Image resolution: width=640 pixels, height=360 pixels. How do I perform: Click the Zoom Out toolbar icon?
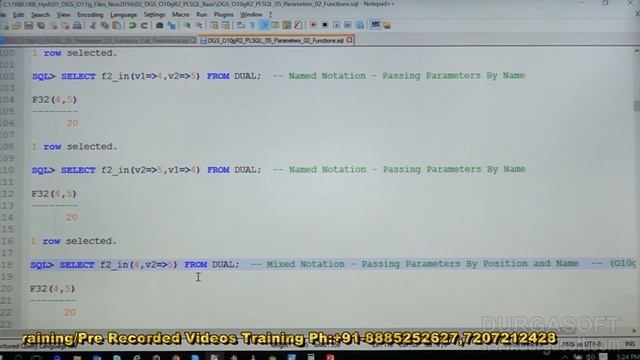point(199,26)
